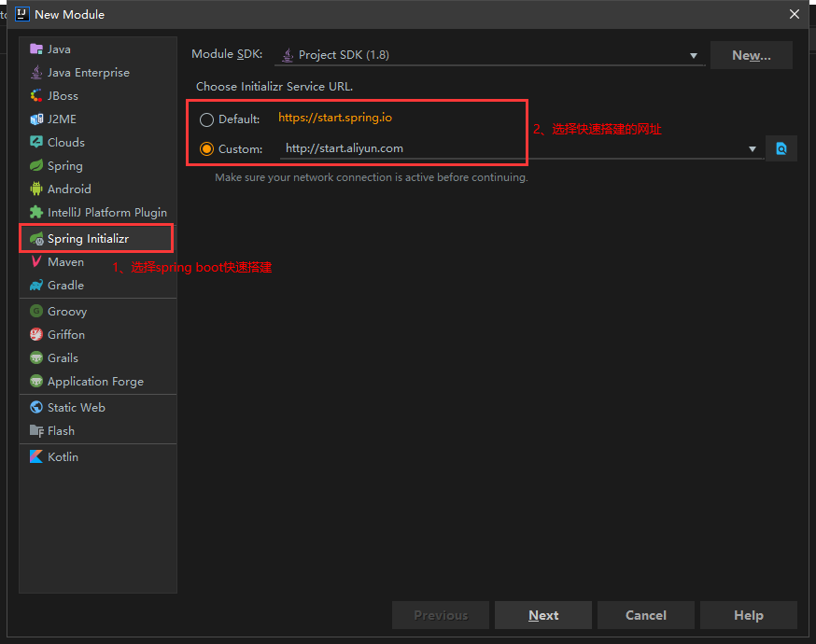816x644 pixels.
Task: Click the Flash folder icon
Action: (35, 430)
